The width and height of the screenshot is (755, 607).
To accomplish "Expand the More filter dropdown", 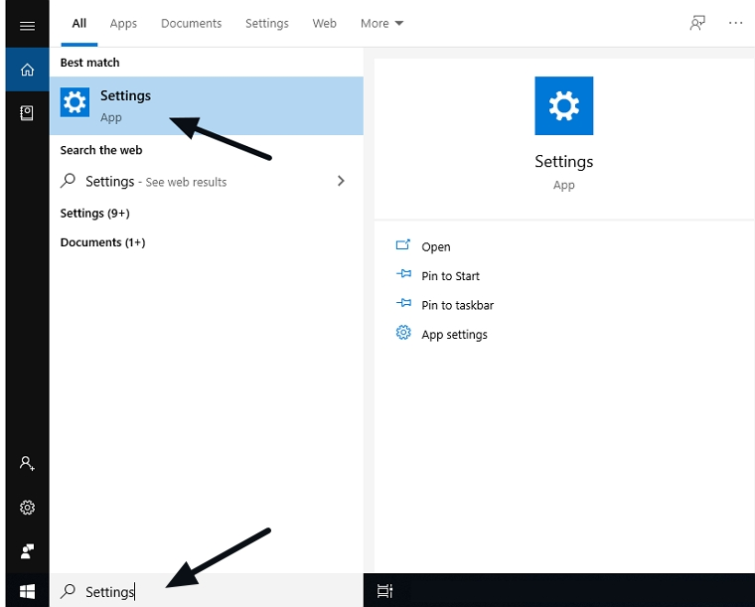I will coord(382,24).
